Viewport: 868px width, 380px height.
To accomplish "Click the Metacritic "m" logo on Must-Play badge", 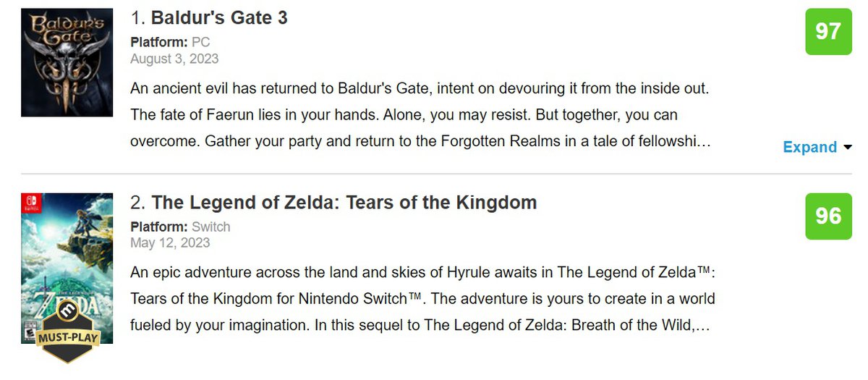I will pyautogui.click(x=67, y=313).
